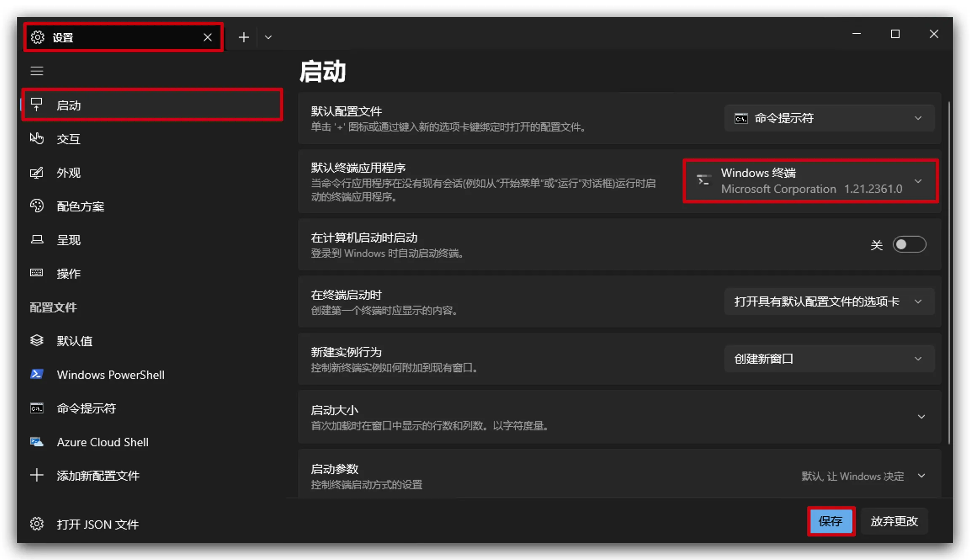Open the Windows 终端 default terminal dropdown
The image size is (970, 560).
click(x=811, y=181)
